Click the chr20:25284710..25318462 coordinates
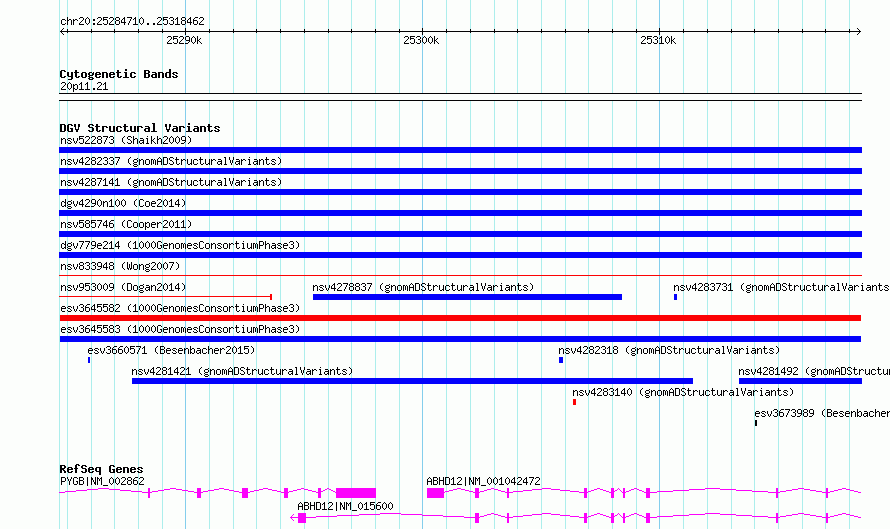This screenshot has height=529, width=890. [x=132, y=22]
